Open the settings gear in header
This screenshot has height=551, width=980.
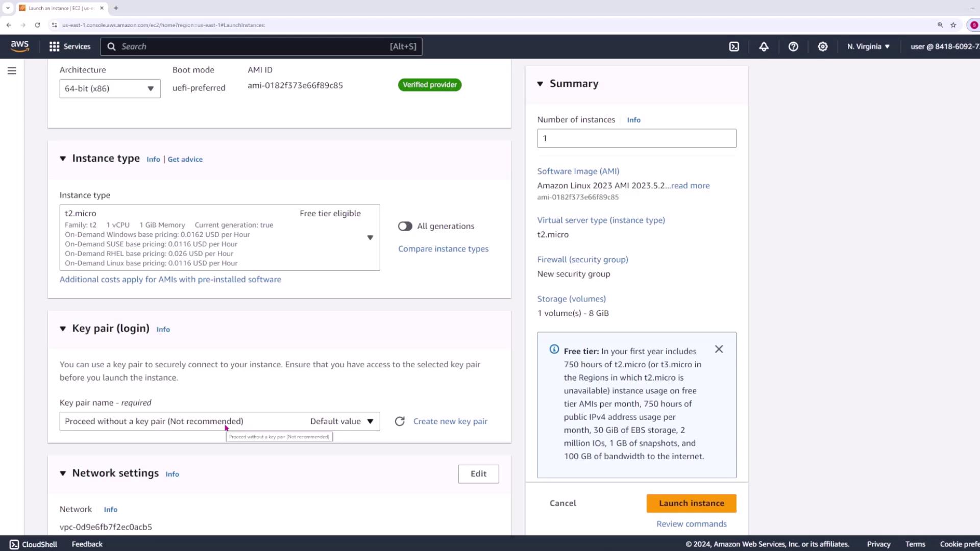click(823, 46)
